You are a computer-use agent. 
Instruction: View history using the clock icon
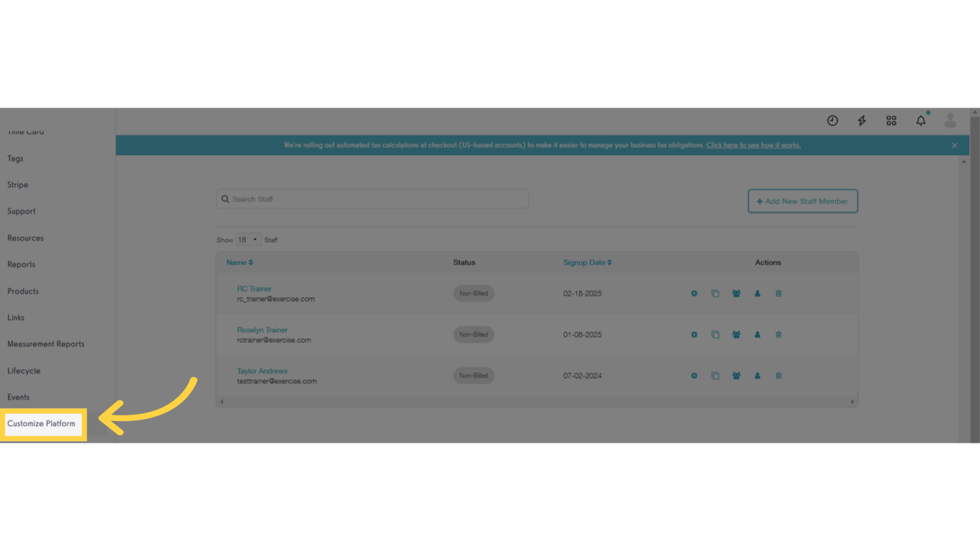pos(831,121)
